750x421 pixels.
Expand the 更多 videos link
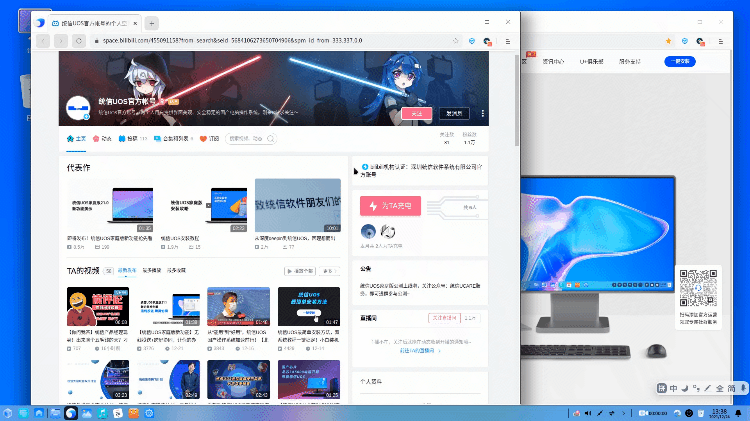(x=330, y=271)
